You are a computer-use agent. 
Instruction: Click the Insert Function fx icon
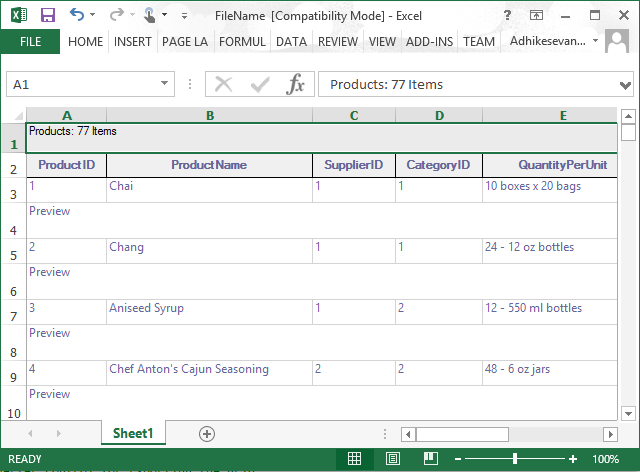coord(296,84)
